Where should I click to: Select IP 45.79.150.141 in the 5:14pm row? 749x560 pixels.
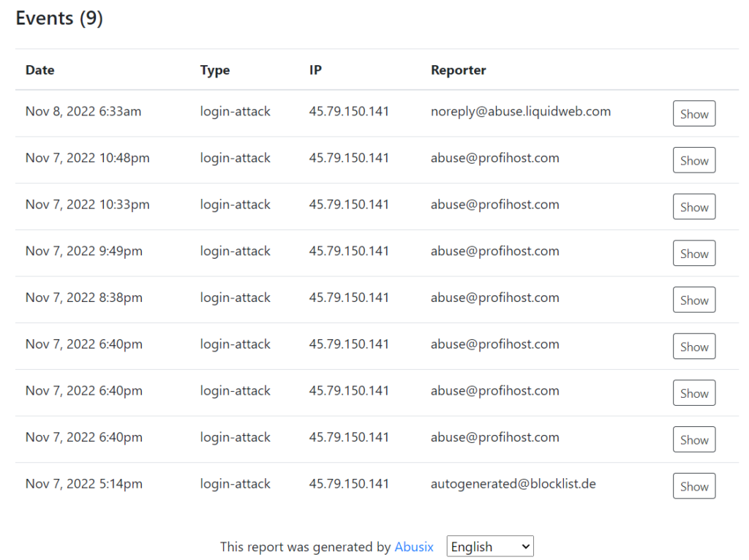[349, 484]
